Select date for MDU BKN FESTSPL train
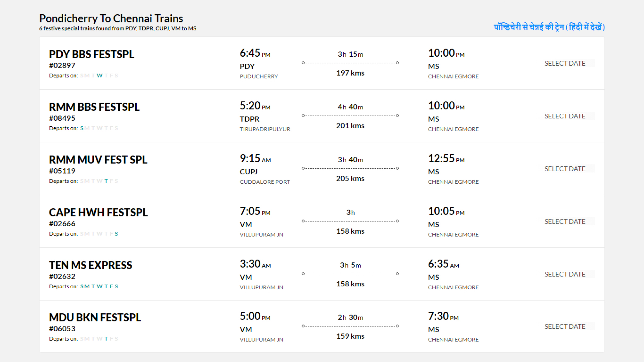The height and width of the screenshot is (362, 644). point(565,326)
